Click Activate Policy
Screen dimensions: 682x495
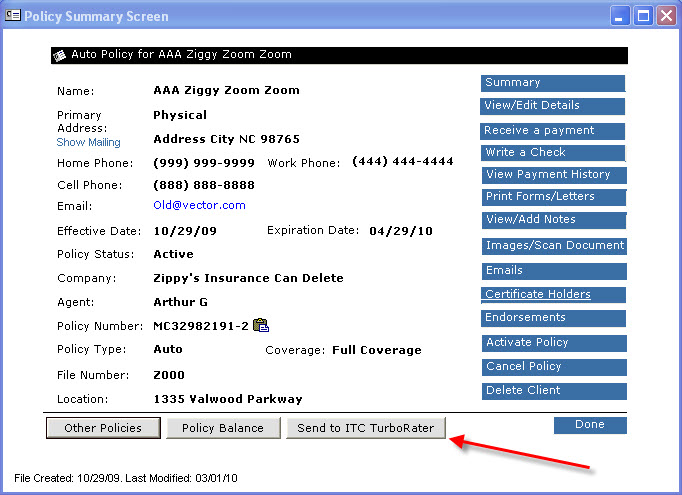552,343
